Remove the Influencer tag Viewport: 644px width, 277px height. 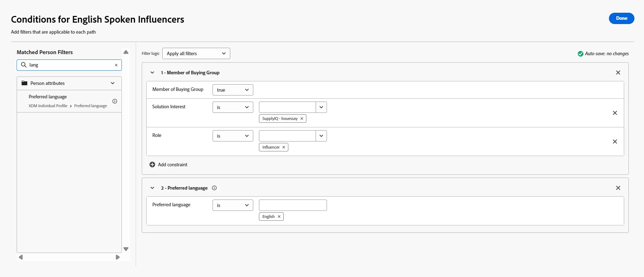tap(284, 147)
